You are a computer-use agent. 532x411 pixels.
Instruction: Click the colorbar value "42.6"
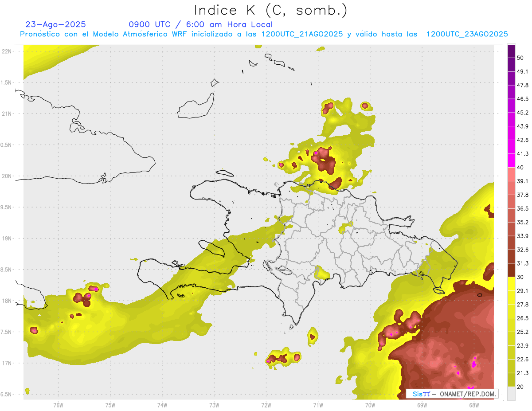click(x=523, y=140)
